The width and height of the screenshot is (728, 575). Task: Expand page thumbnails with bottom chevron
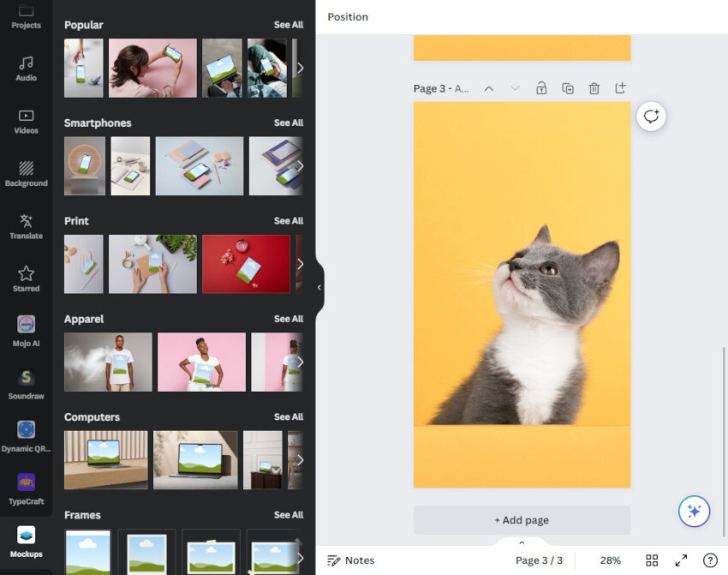(x=522, y=542)
